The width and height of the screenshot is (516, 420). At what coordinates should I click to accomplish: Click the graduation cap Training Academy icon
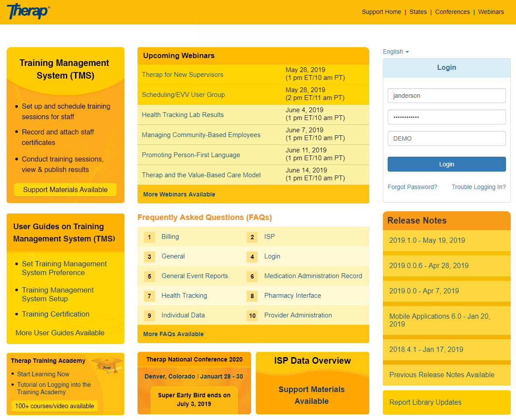point(107,365)
